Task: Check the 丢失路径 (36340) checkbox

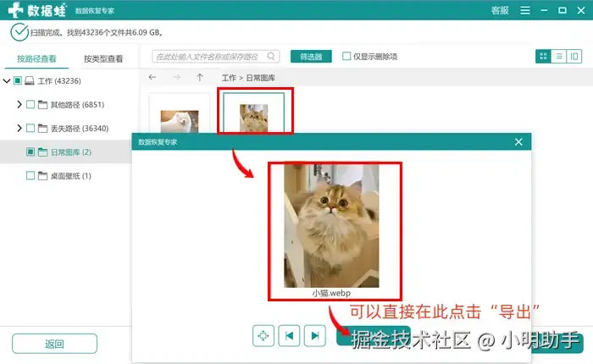Action: pos(30,128)
